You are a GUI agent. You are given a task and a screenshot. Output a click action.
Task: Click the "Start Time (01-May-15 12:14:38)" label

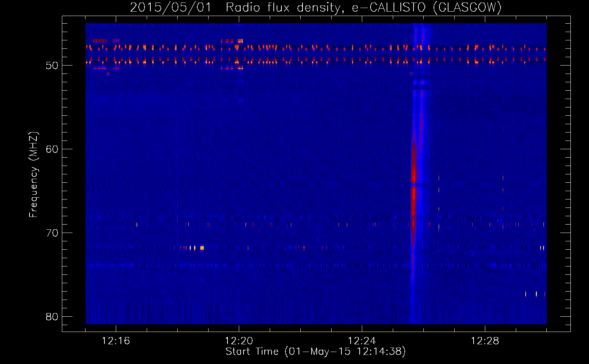click(x=316, y=352)
